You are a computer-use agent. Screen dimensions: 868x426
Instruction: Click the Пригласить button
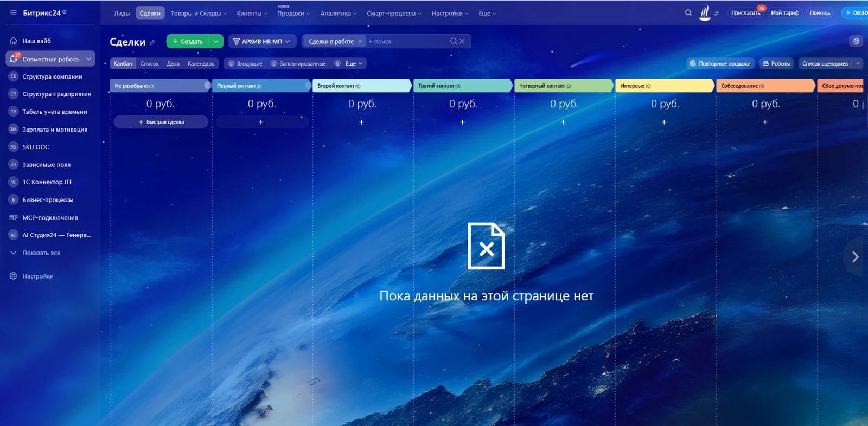(x=745, y=12)
